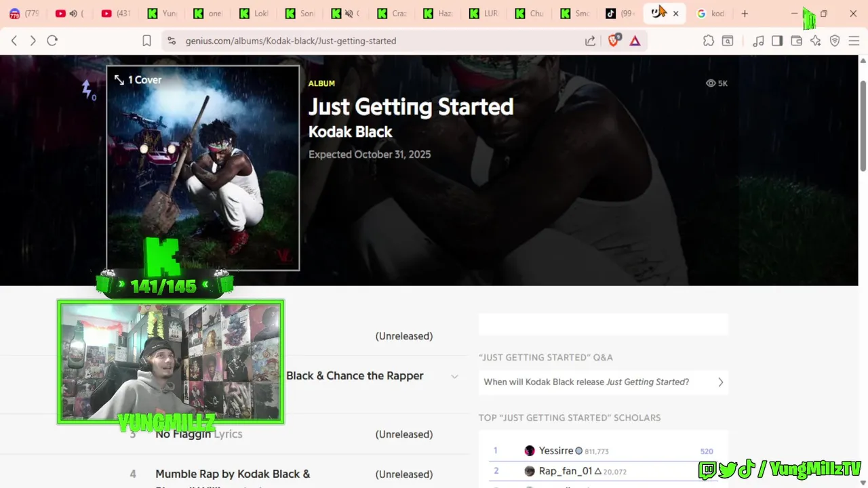Click the Black & Chance the Rapper track
The width and height of the screenshot is (868, 488).
pyautogui.click(x=355, y=375)
